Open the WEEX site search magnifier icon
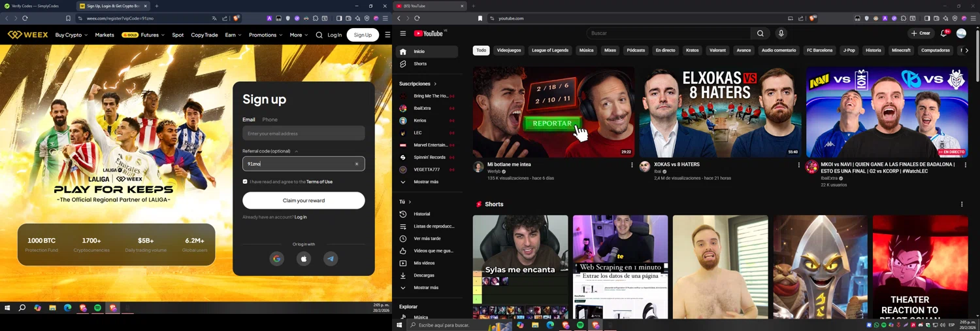This screenshot has height=331, width=980. click(x=319, y=35)
